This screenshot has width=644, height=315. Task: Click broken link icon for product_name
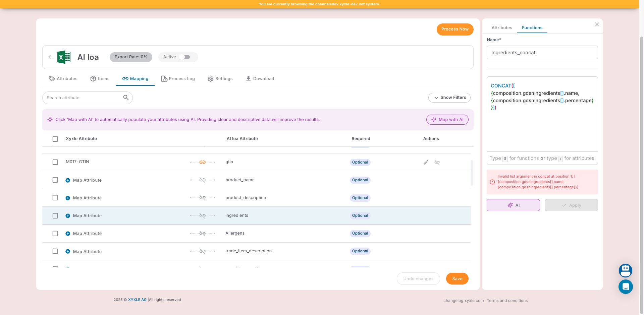[x=202, y=180]
